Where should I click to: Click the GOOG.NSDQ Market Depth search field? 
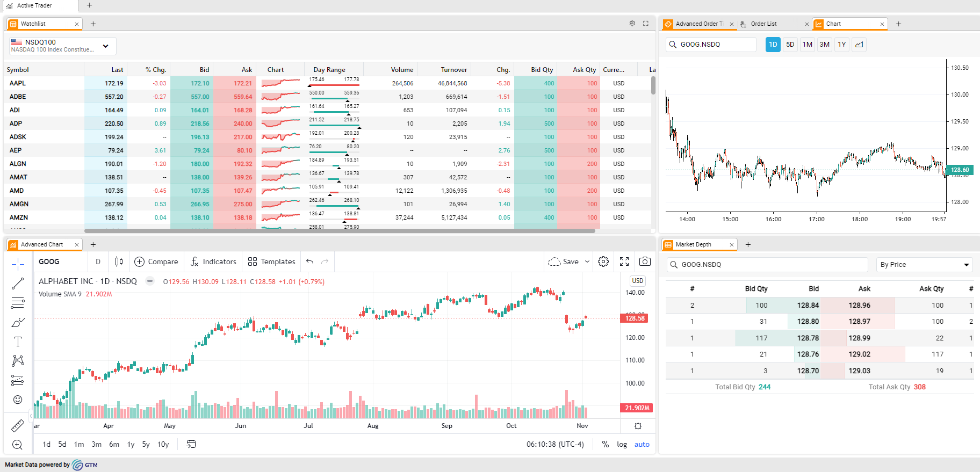767,265
